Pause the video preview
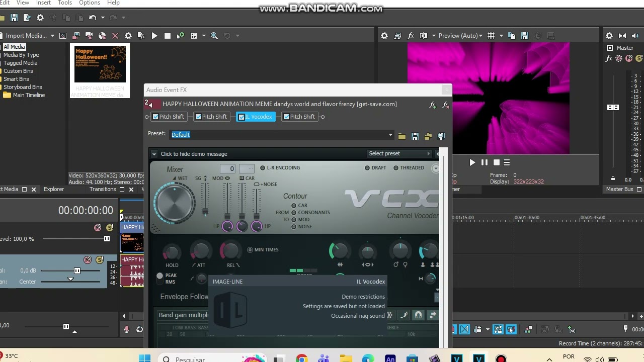The height and width of the screenshot is (362, 644). click(x=484, y=162)
